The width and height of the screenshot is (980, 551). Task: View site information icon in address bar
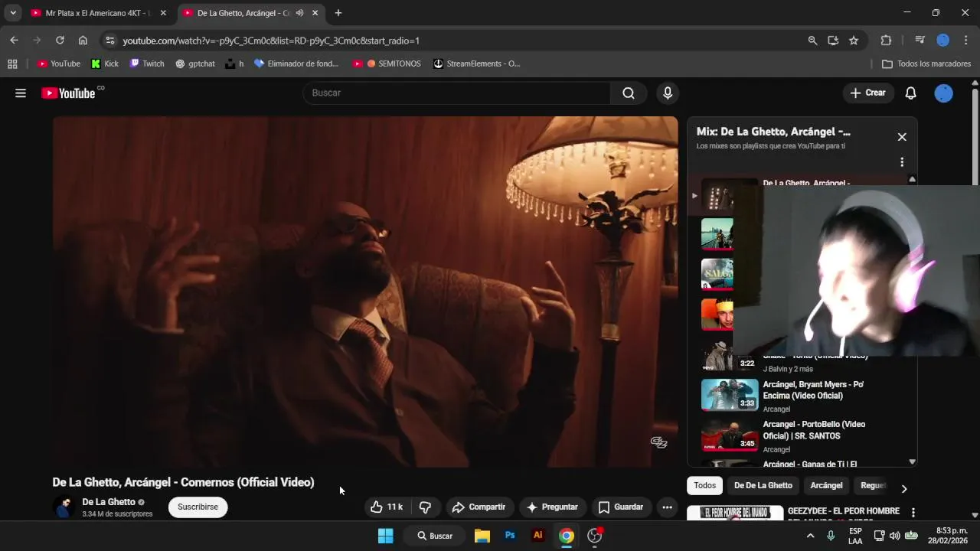109,41
